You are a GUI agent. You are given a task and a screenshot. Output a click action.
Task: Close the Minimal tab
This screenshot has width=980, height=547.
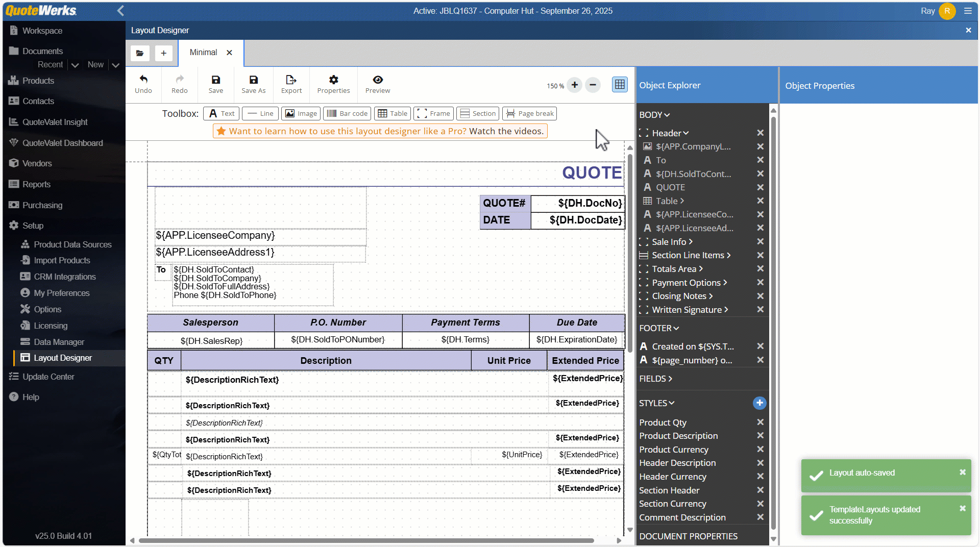[x=230, y=53]
